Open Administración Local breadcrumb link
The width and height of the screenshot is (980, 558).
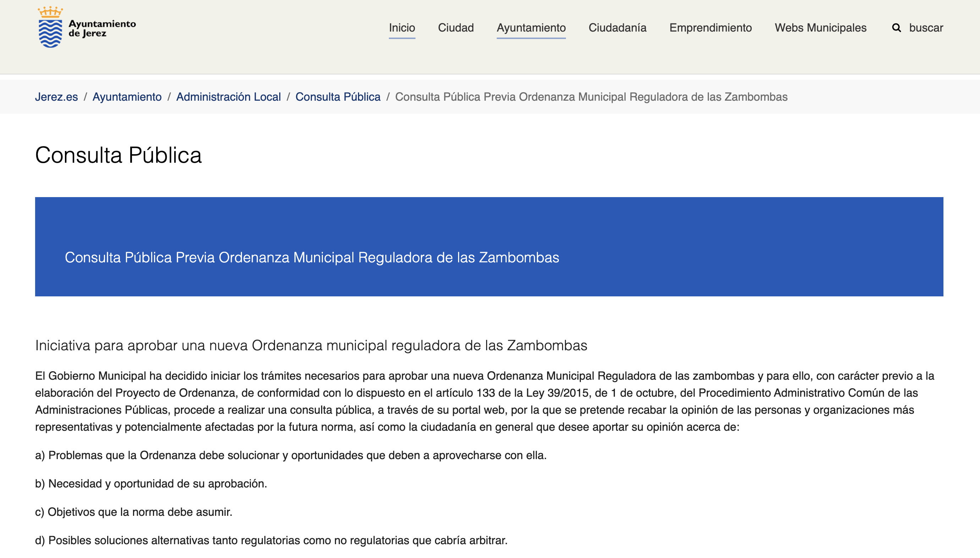coord(228,97)
